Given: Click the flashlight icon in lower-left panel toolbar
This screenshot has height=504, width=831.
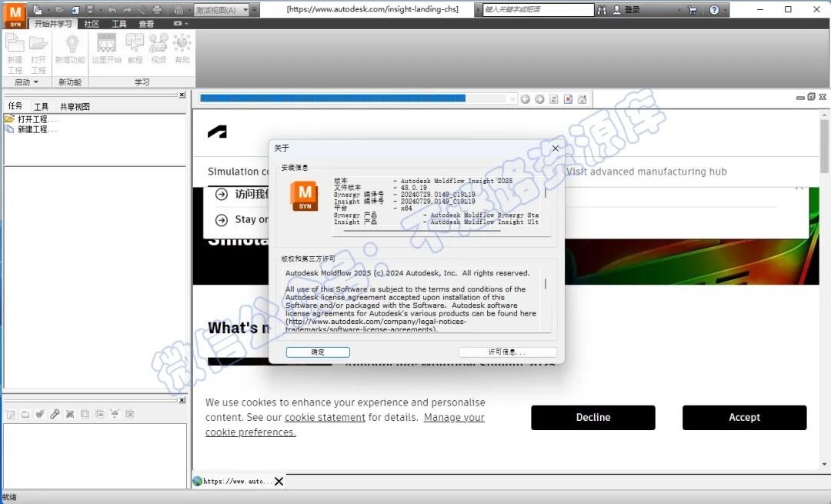Looking at the screenshot, I should click(55, 414).
